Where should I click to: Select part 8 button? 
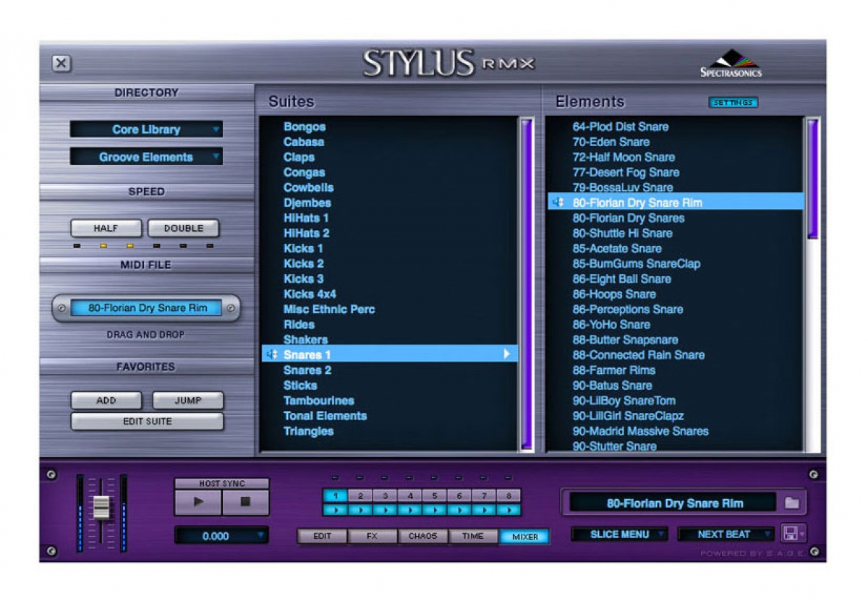[509, 496]
